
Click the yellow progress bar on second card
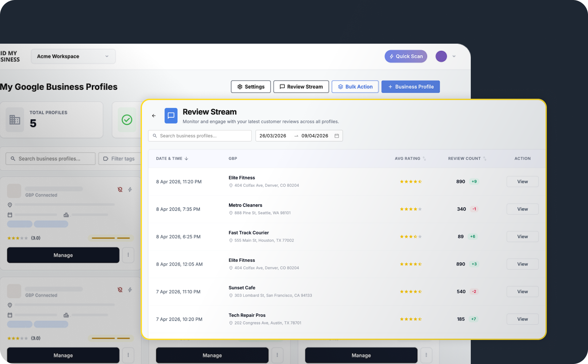111,338
